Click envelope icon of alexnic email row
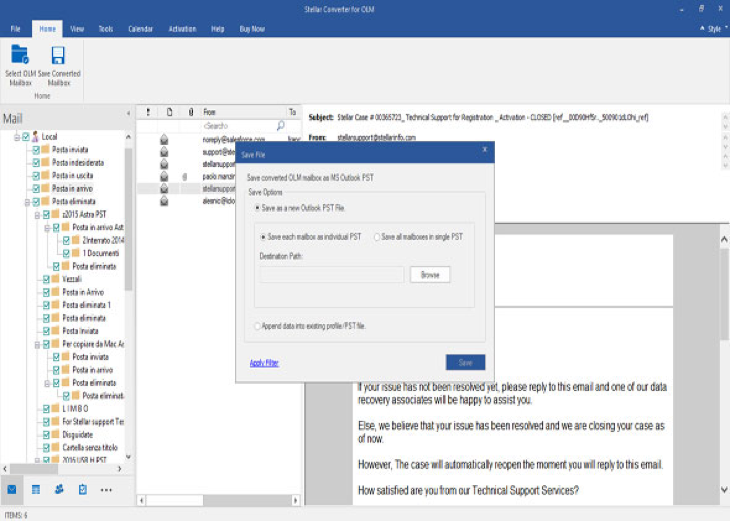The width and height of the screenshot is (730, 521). tap(164, 201)
